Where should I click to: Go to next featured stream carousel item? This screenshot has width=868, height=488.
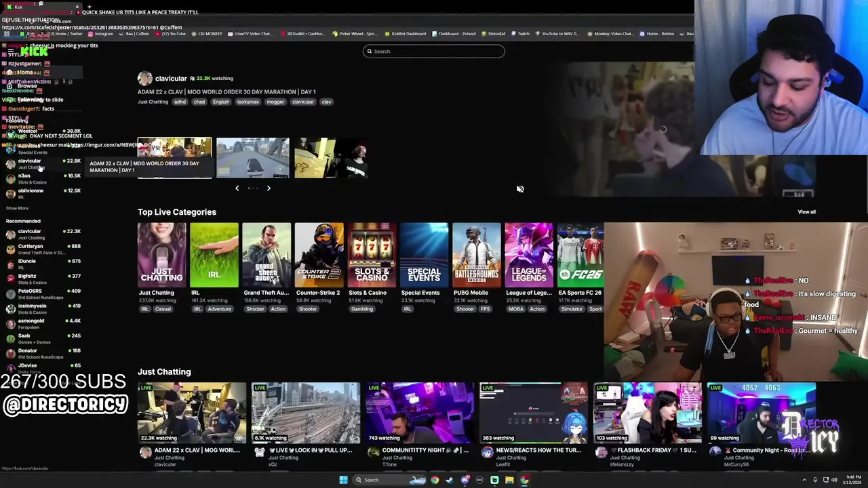(x=269, y=188)
